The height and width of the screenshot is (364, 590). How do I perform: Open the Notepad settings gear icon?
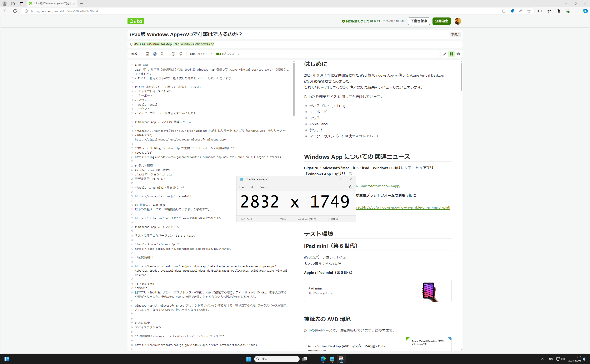point(351,187)
